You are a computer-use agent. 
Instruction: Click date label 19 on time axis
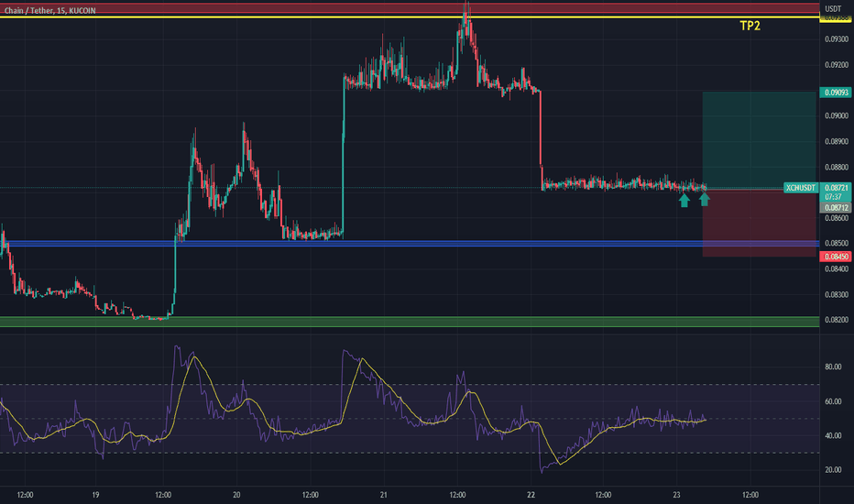pyautogui.click(x=95, y=495)
